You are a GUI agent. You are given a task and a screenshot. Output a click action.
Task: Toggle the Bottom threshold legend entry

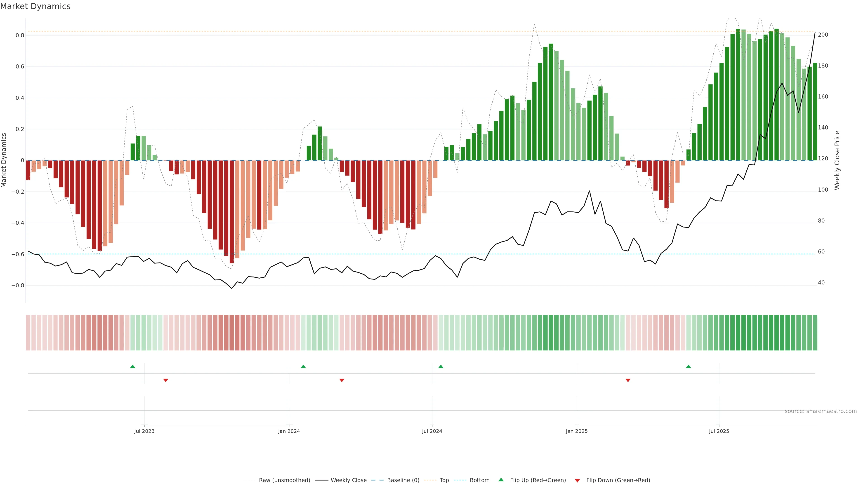tap(479, 480)
